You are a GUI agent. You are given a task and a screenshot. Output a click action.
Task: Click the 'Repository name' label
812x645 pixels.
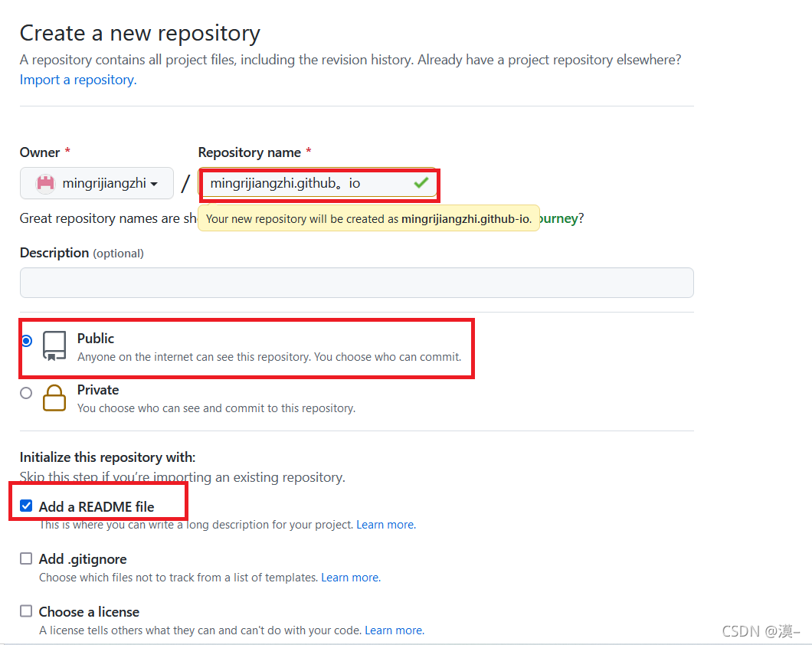tap(250, 152)
